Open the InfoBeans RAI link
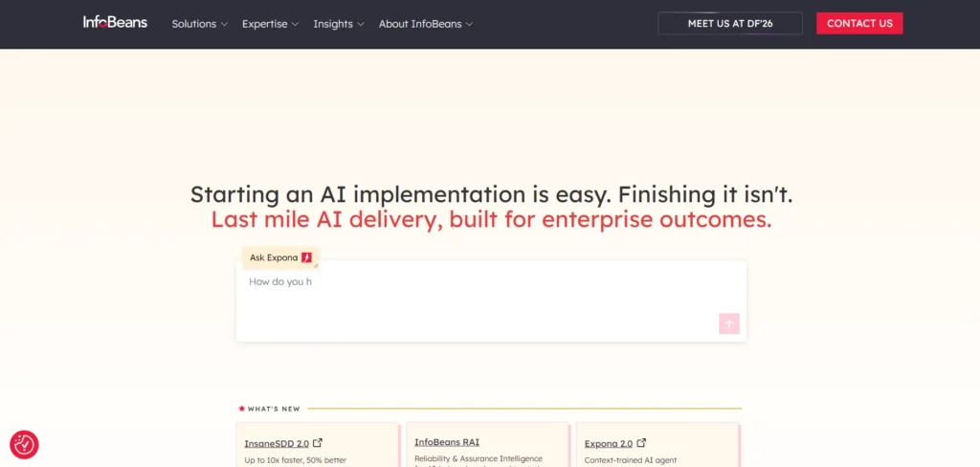The width and height of the screenshot is (980, 467). pos(447,442)
